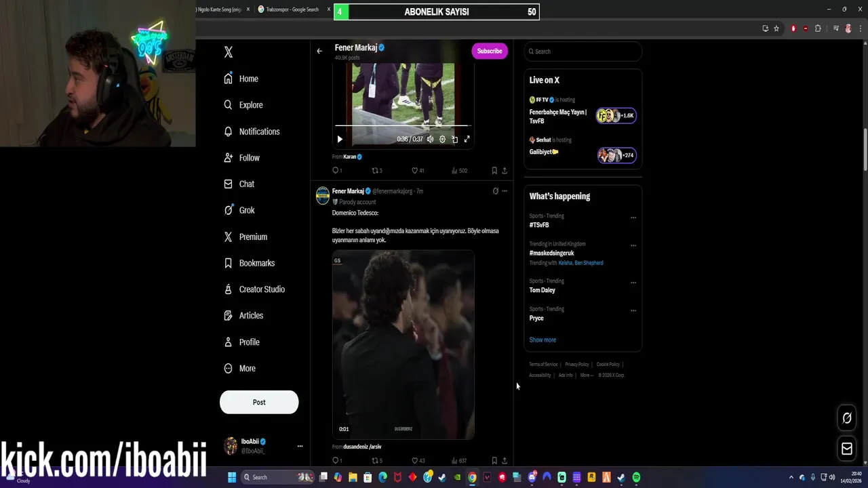Screen dimensions: 868x488
Task: Open the more menu on the Tedesco post
Action: [x=505, y=191]
